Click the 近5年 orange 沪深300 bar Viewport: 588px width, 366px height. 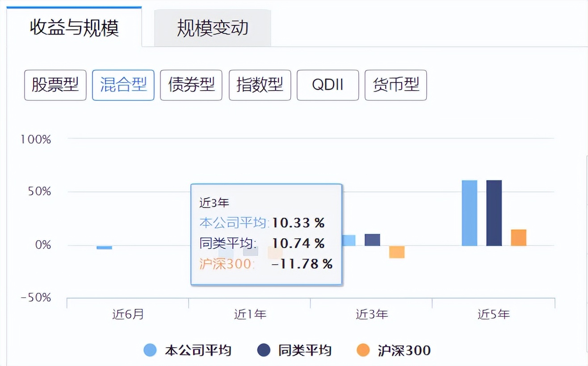coord(518,237)
